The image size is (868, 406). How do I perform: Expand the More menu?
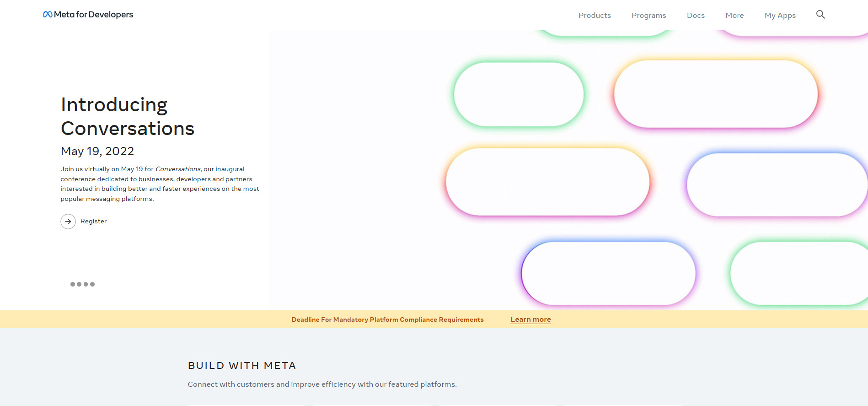[734, 15]
